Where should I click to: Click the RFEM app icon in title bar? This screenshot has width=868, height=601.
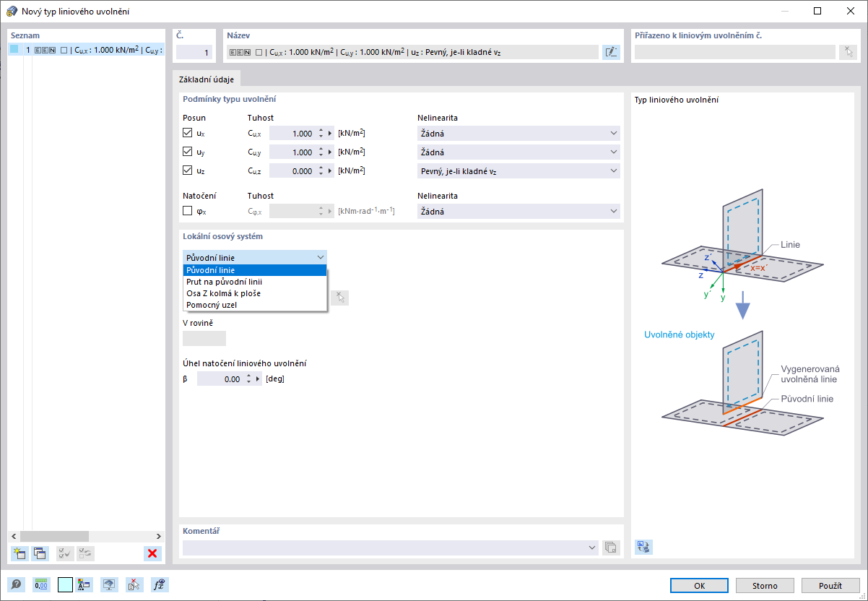point(12,12)
